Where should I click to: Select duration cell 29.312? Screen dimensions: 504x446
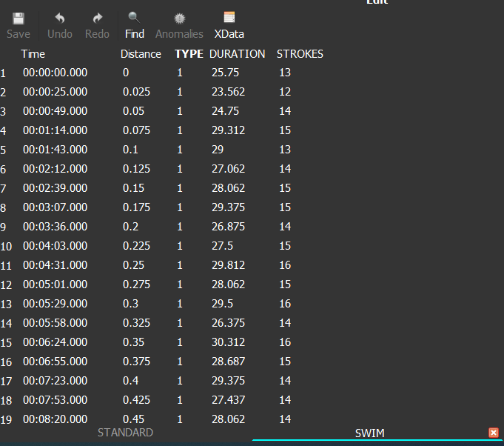[228, 130]
